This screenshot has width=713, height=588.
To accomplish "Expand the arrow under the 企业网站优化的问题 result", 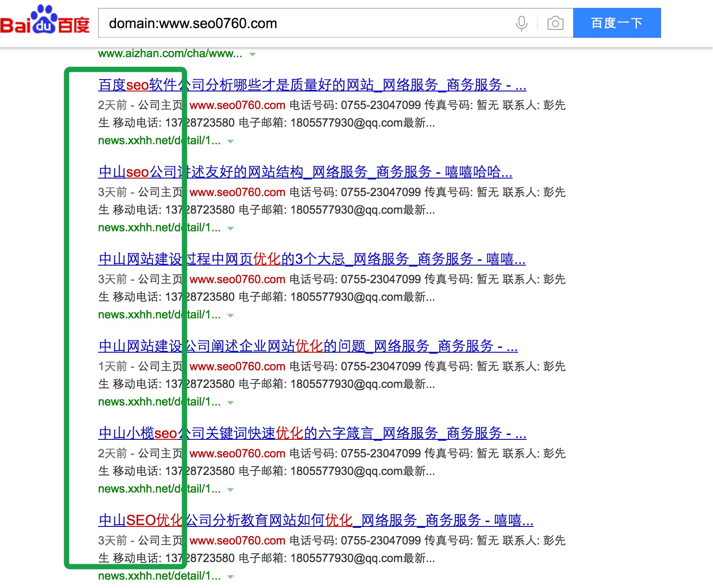I will click(x=230, y=403).
